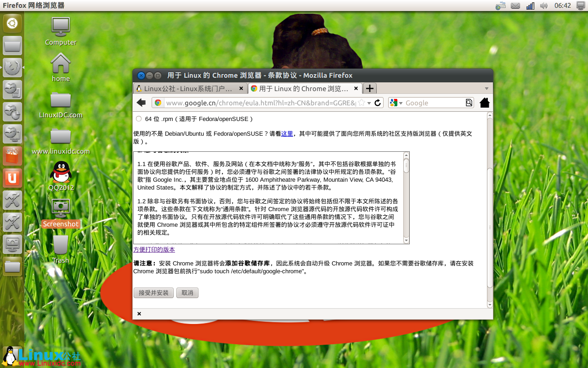Image resolution: width=588 pixels, height=368 pixels.
Task: Open the top panel indicator left of mail
Action: (501, 6)
